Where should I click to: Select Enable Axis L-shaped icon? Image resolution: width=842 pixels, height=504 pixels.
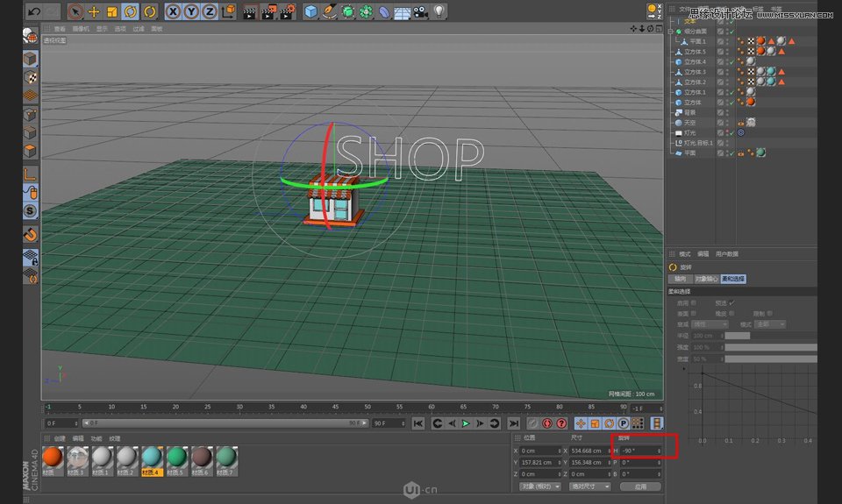coord(31,174)
